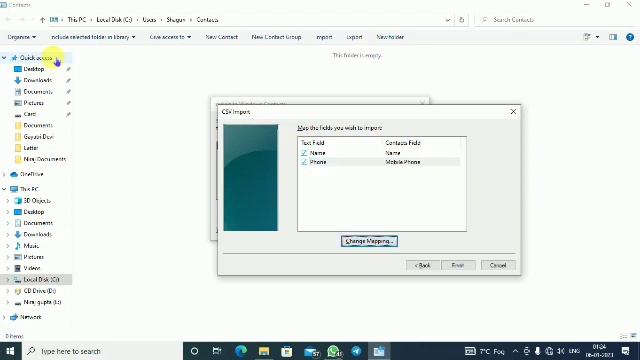Open the Windows Start menu
Image resolution: width=640 pixels, height=360 pixels.
click(x=10, y=351)
